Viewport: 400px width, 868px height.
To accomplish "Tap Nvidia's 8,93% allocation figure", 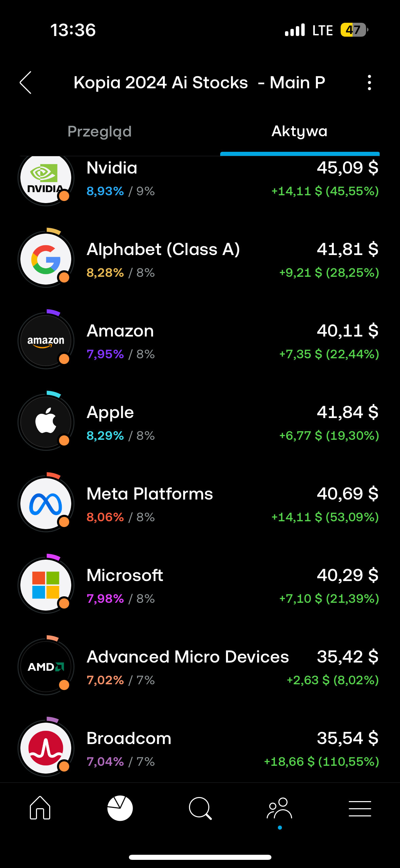I will [x=105, y=191].
